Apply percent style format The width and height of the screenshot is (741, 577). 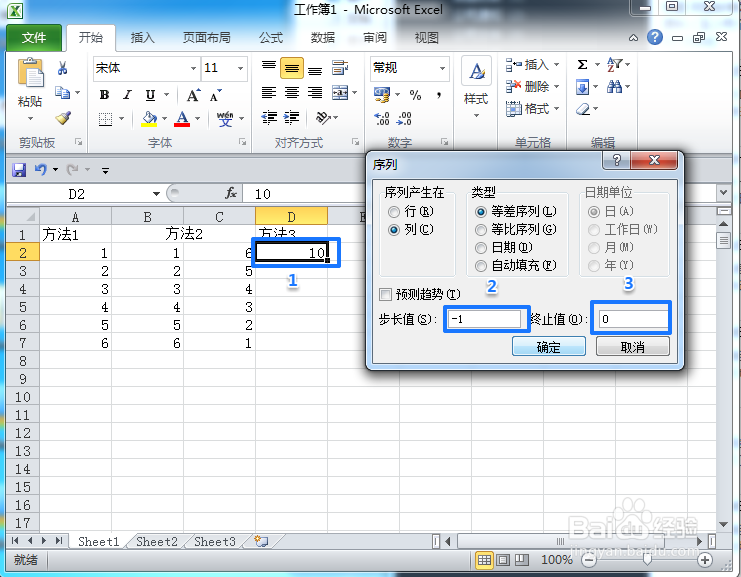click(415, 95)
